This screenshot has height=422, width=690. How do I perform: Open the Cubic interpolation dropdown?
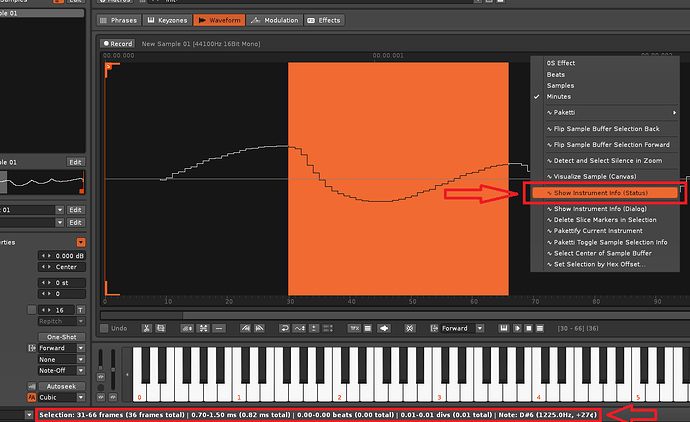pos(61,396)
